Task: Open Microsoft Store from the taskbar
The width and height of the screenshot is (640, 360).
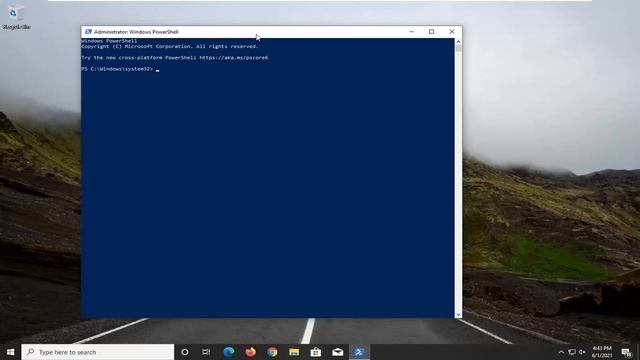Action: (316, 352)
